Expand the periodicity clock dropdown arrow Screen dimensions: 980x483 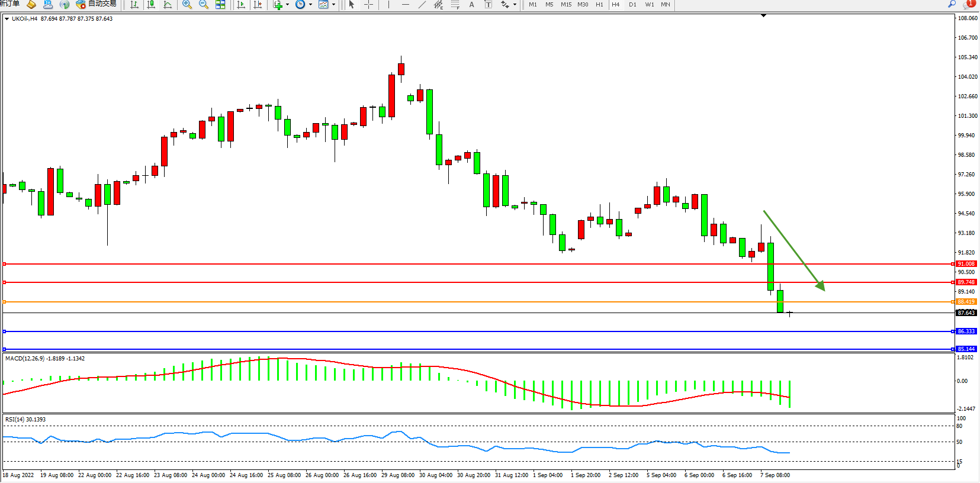[310, 5]
